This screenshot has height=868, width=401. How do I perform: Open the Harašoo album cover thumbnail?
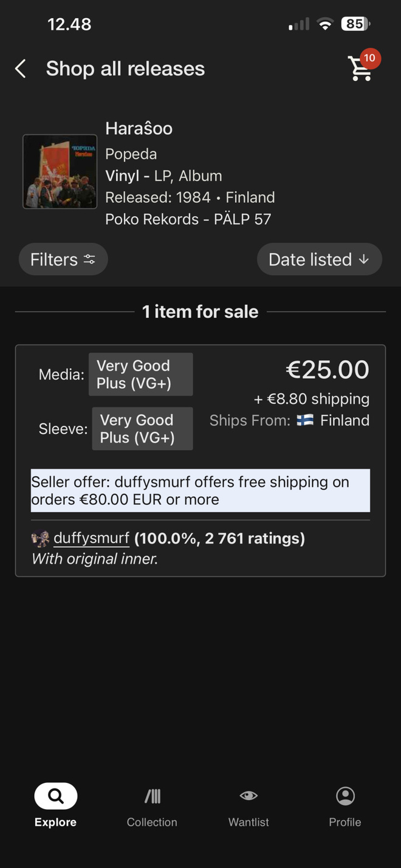[x=60, y=172]
